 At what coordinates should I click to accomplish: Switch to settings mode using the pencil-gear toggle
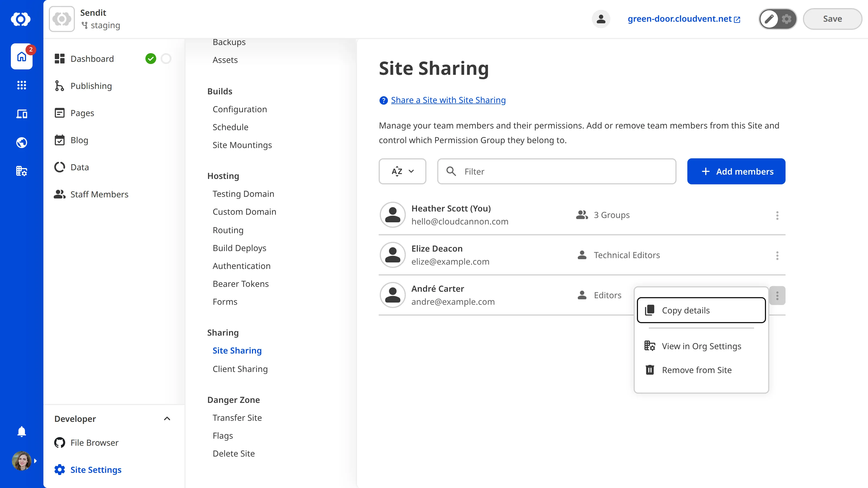tap(786, 19)
